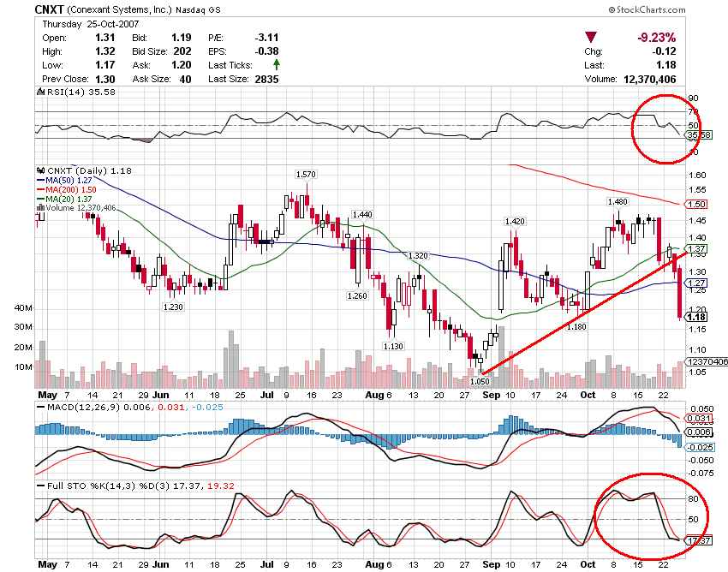
Task: Click the Volume value in the quote header
Action: pyautogui.click(x=649, y=79)
